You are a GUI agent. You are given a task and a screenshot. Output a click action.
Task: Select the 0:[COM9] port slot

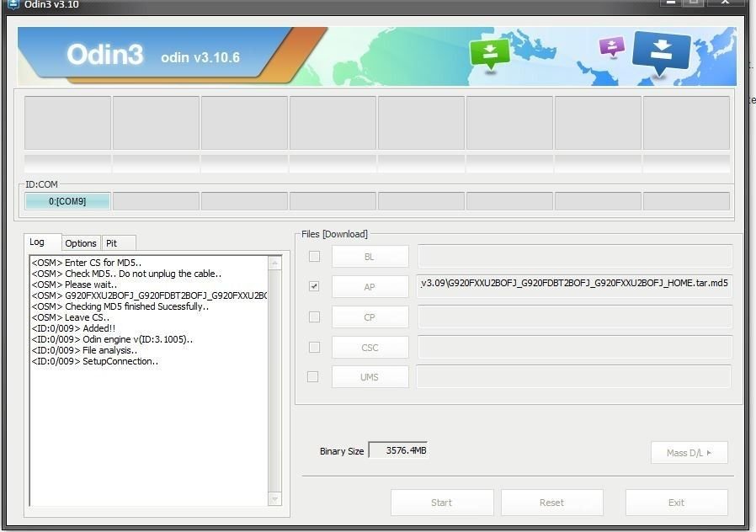click(x=67, y=201)
